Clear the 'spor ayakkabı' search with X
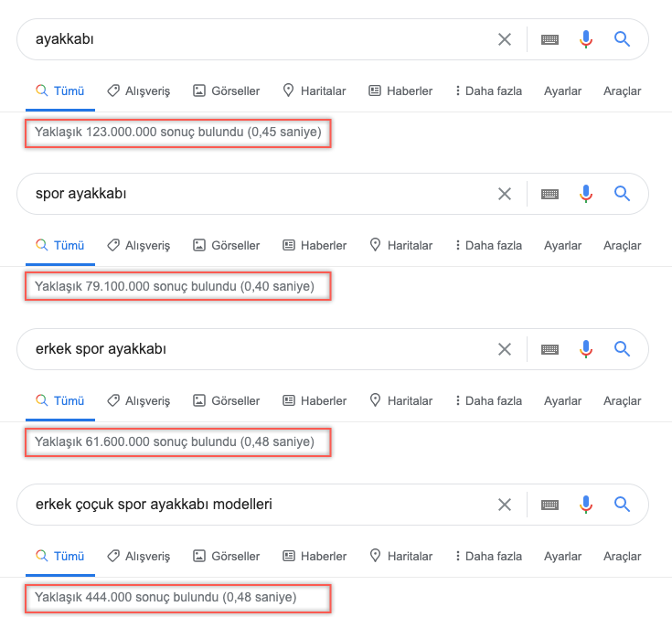The image size is (672, 617). pyautogui.click(x=505, y=194)
